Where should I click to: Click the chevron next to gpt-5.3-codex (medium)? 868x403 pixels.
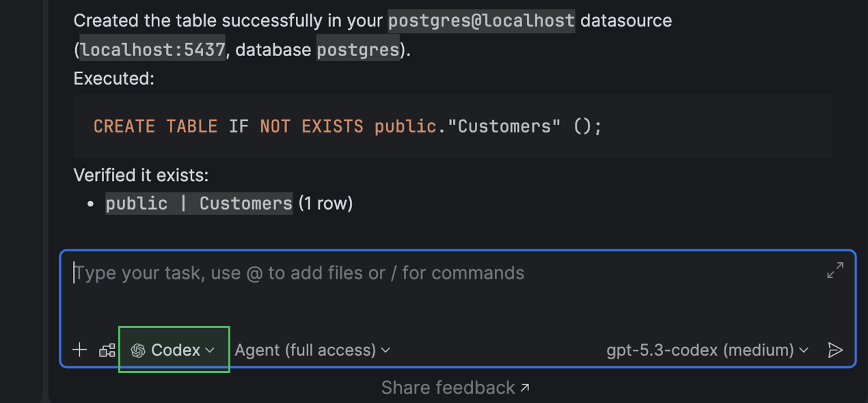click(x=804, y=350)
